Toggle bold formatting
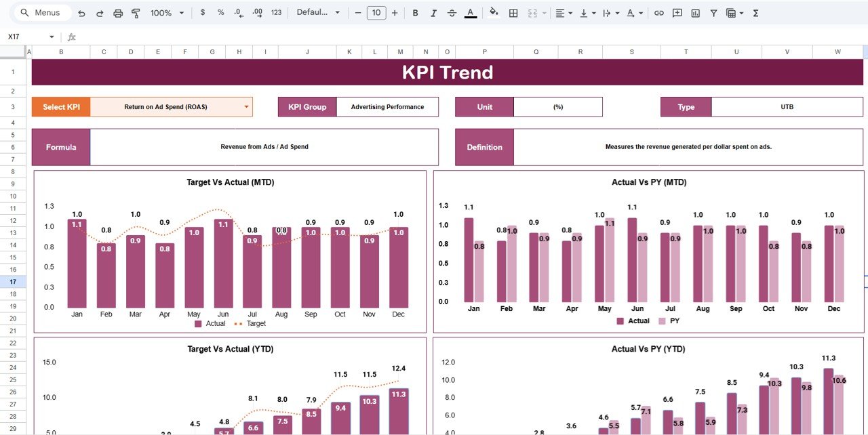Screen dimensions: 868x435 pos(415,12)
